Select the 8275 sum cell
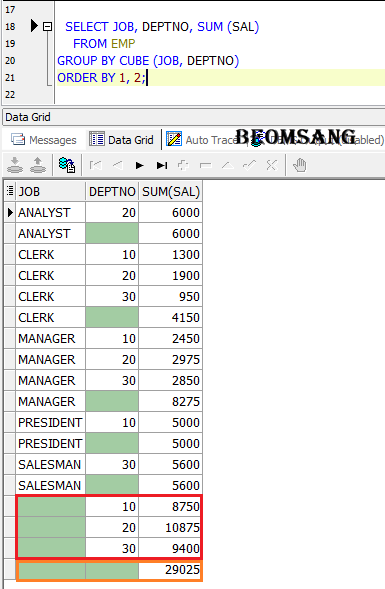Image resolution: width=385 pixels, height=589 pixels. (171, 402)
